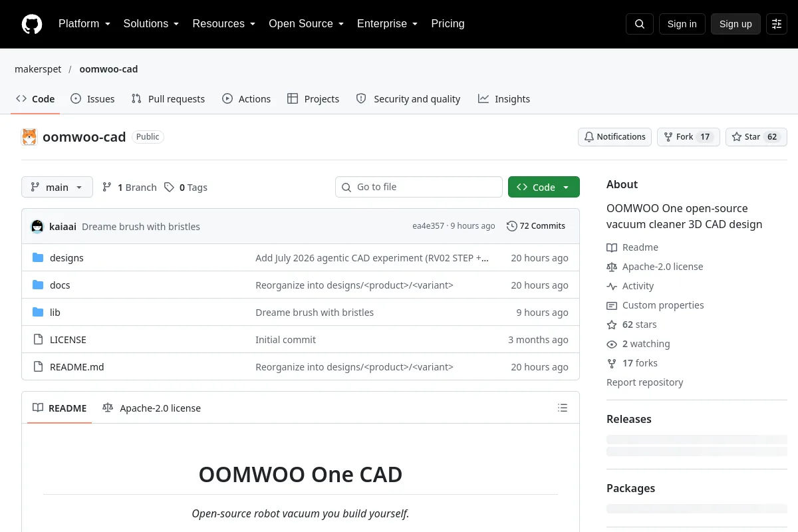798x532 pixels.
Task: Open the designs folder name
Action: click(66, 258)
